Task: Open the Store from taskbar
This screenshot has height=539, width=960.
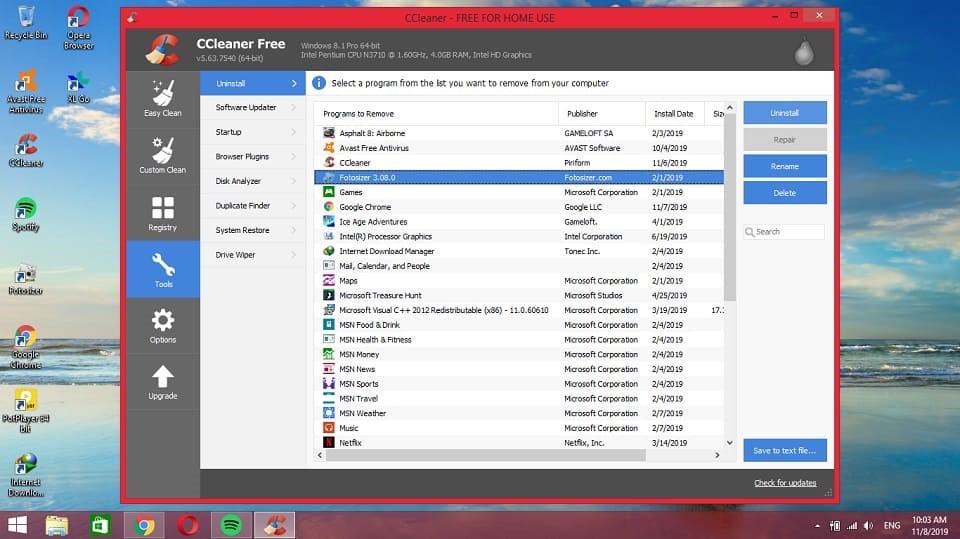Action: click(x=100, y=526)
